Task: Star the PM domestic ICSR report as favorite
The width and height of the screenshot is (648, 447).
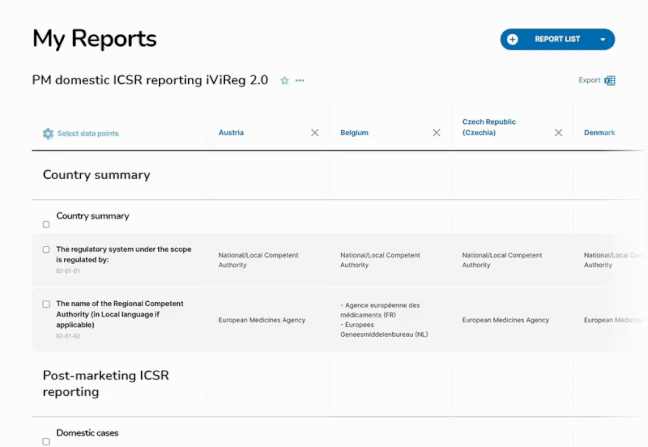Action: coord(284,81)
